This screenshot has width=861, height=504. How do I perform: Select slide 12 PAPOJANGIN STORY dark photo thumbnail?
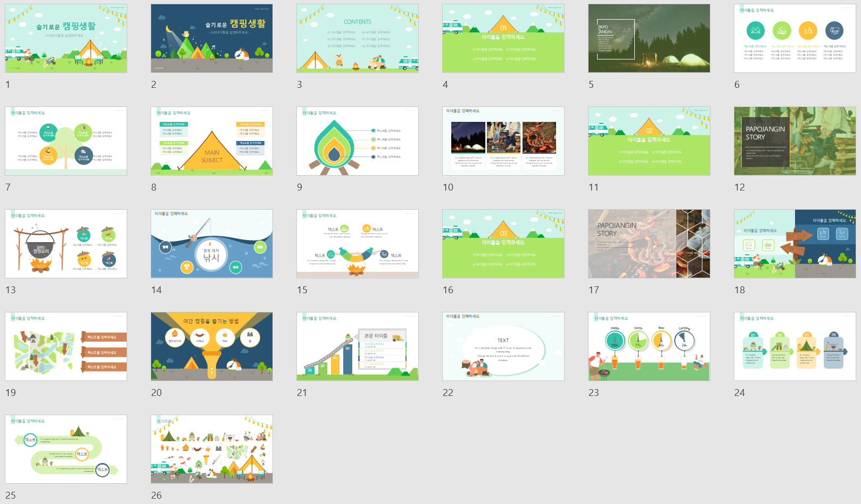(795, 141)
